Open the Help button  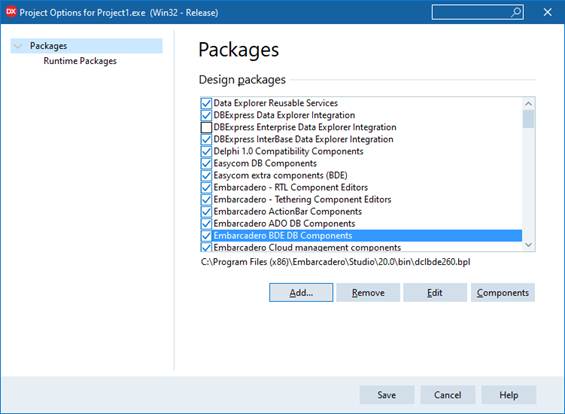508,395
